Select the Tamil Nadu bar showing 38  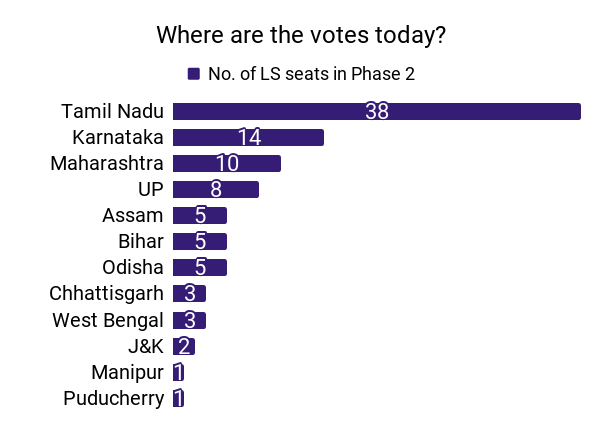click(x=376, y=111)
